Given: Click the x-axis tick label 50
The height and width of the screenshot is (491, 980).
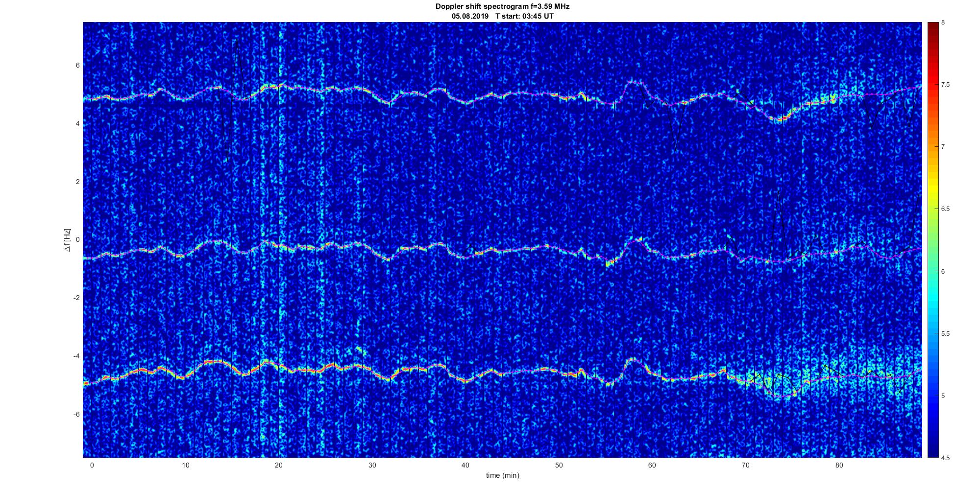Looking at the screenshot, I should [559, 465].
